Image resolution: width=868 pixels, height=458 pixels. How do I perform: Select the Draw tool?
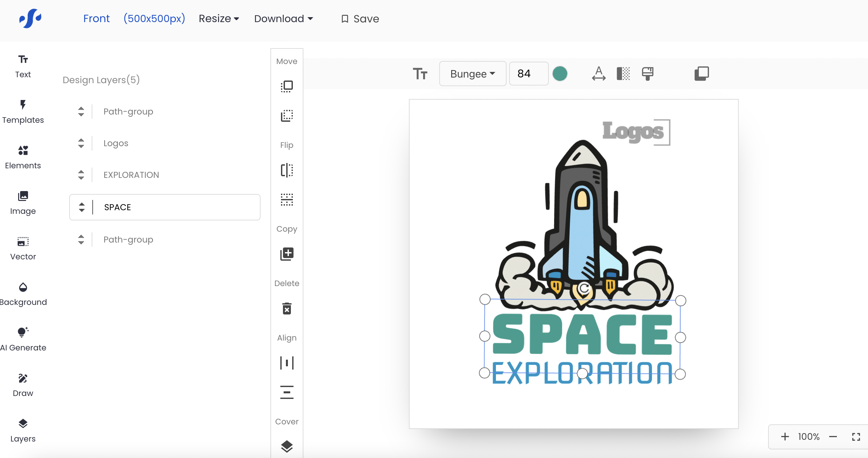click(23, 385)
